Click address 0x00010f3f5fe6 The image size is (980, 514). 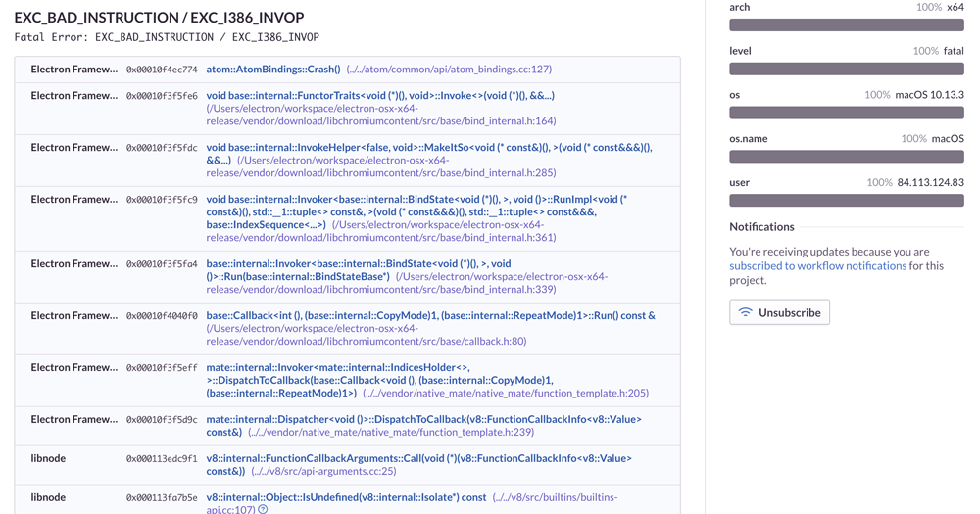click(x=162, y=96)
